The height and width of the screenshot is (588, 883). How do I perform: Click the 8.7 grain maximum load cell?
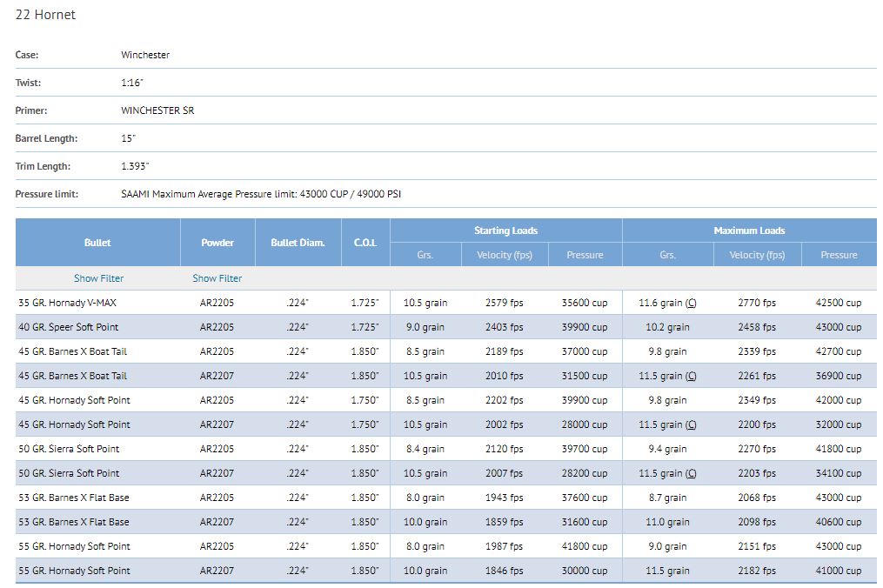coord(667,498)
